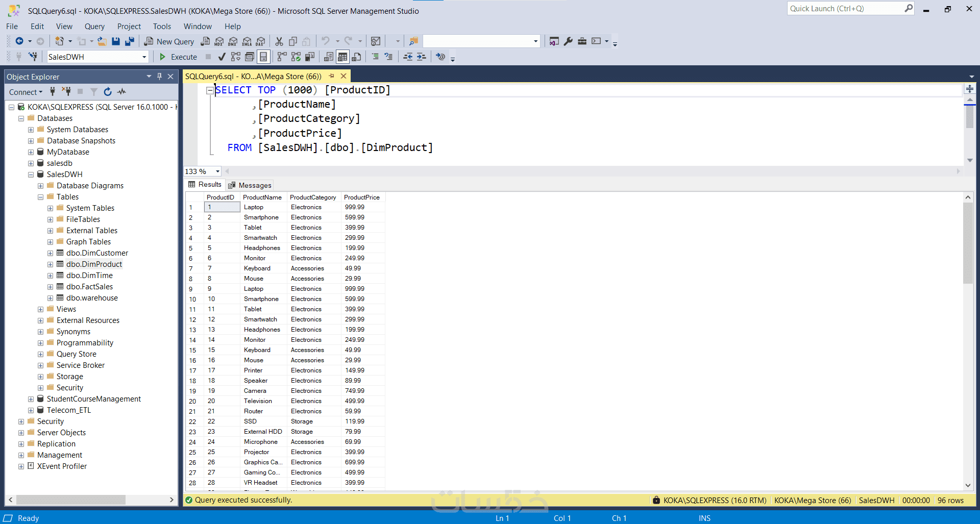Switch to the Results tab
Image resolution: width=980 pixels, height=524 pixels.
coord(205,185)
